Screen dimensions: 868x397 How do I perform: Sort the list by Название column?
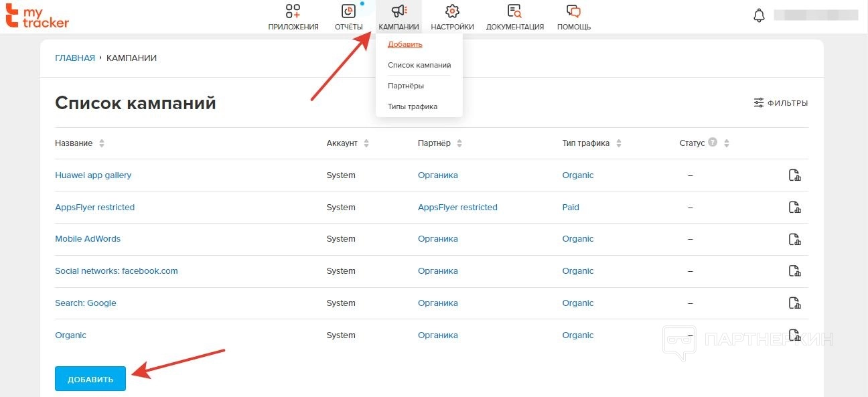click(x=102, y=143)
